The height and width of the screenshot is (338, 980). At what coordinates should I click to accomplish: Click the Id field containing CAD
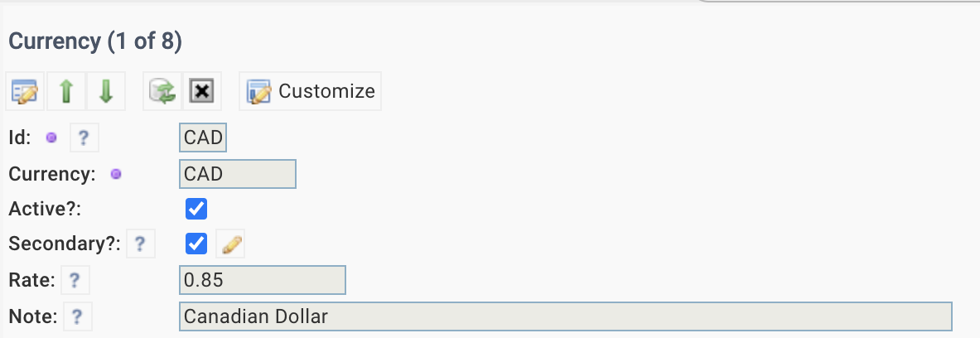tap(203, 138)
